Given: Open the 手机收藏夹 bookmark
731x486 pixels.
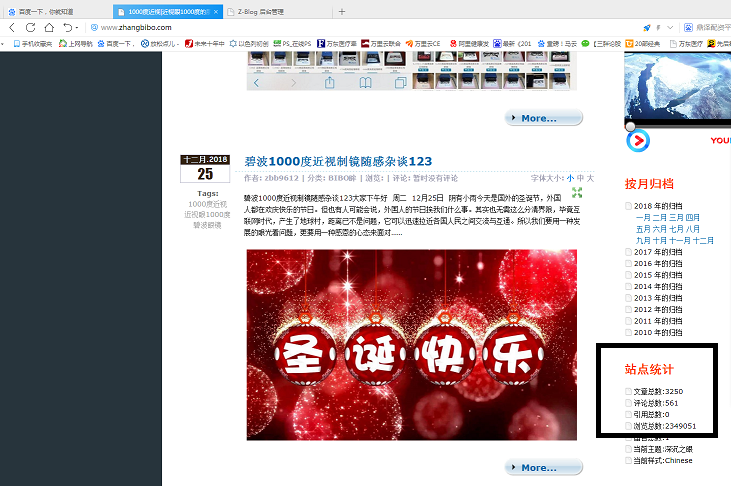Looking at the screenshot, I should coord(32,44).
